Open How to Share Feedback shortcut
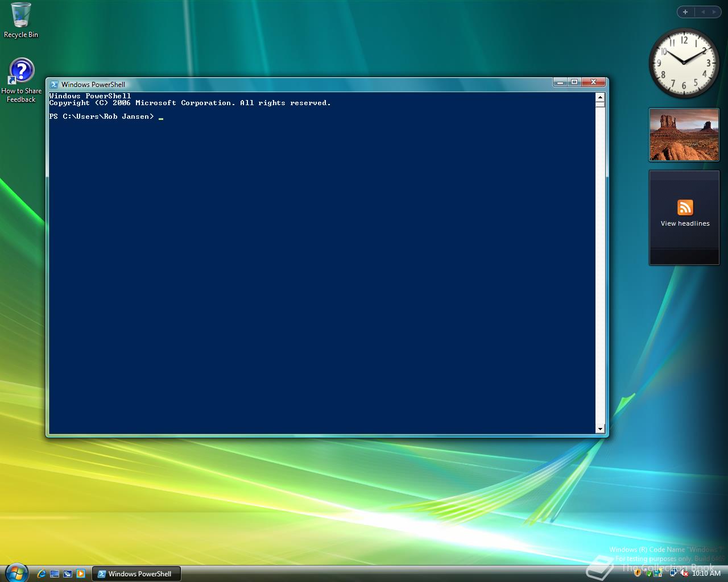 [x=21, y=81]
